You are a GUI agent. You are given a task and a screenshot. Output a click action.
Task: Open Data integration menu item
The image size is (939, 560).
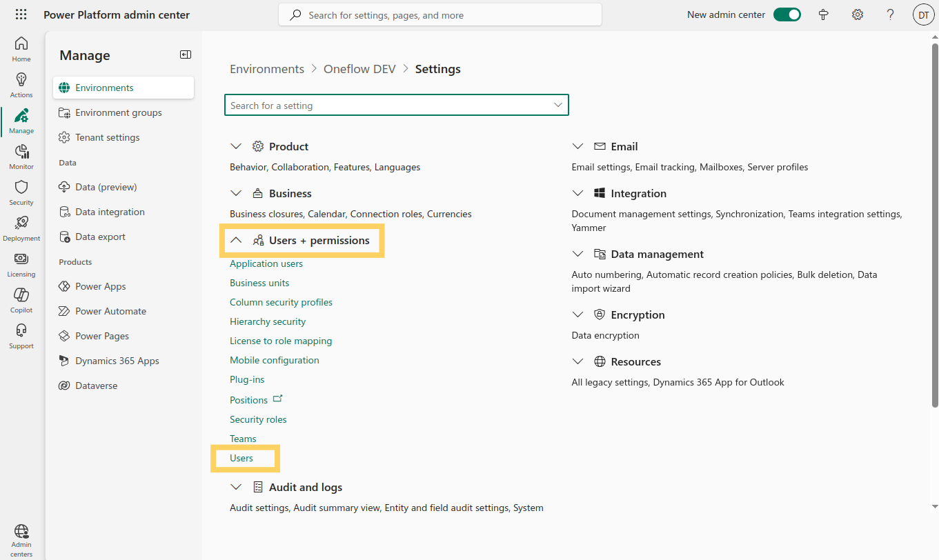123,212
